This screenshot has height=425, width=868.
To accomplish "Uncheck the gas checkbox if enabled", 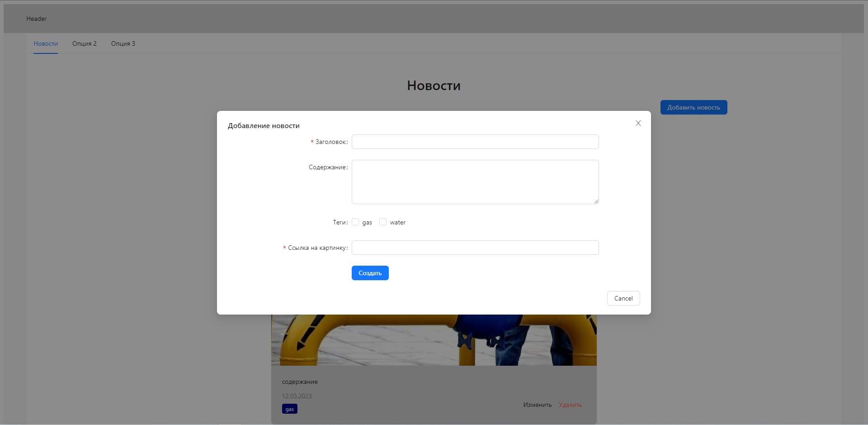I will click(x=355, y=222).
